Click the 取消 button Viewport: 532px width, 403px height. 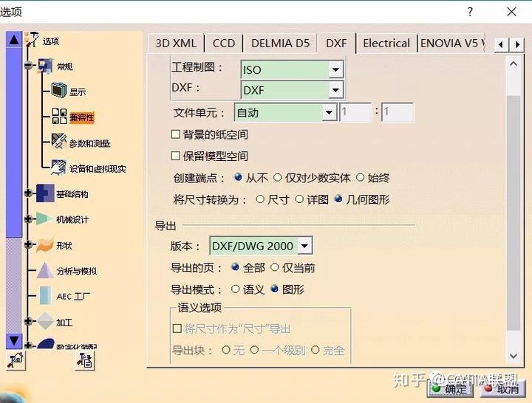(x=503, y=388)
